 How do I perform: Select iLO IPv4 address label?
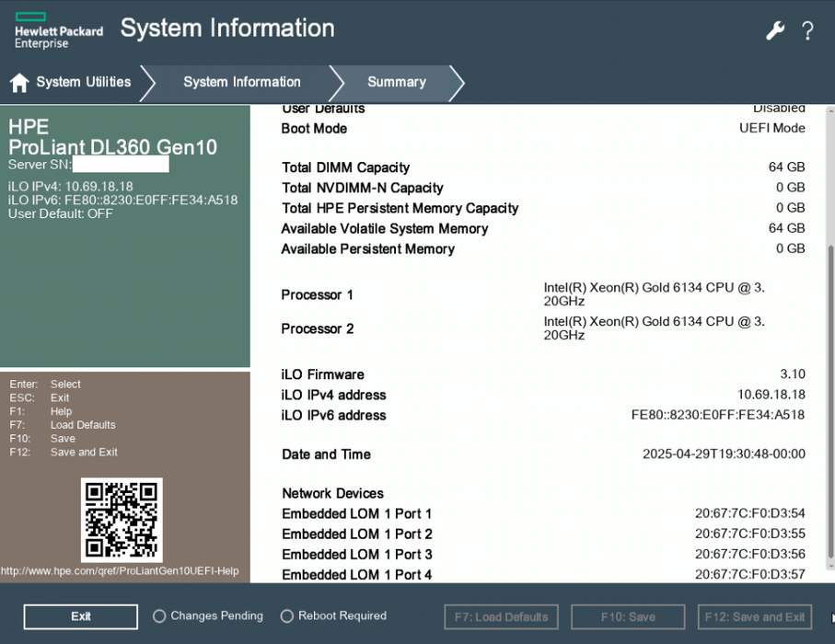pos(334,395)
